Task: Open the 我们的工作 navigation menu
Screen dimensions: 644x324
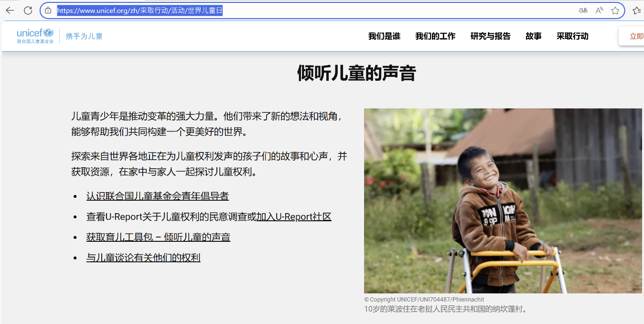Action: click(435, 36)
